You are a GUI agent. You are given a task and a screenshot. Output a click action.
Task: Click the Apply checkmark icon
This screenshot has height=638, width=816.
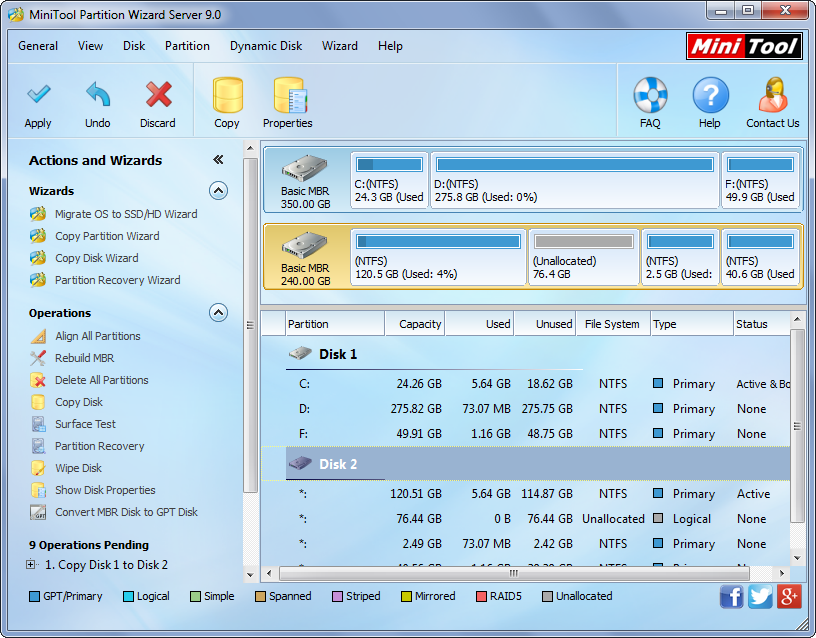[x=39, y=94]
